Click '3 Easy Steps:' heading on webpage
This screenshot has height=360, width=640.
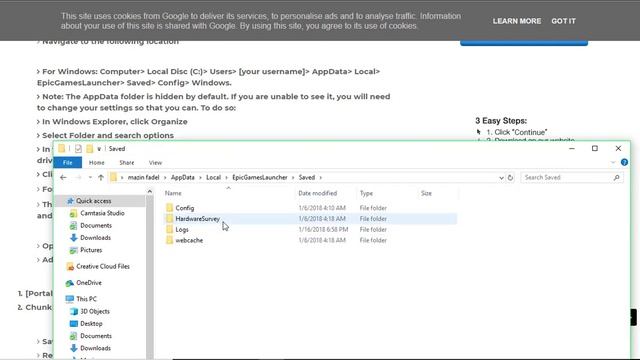click(501, 121)
